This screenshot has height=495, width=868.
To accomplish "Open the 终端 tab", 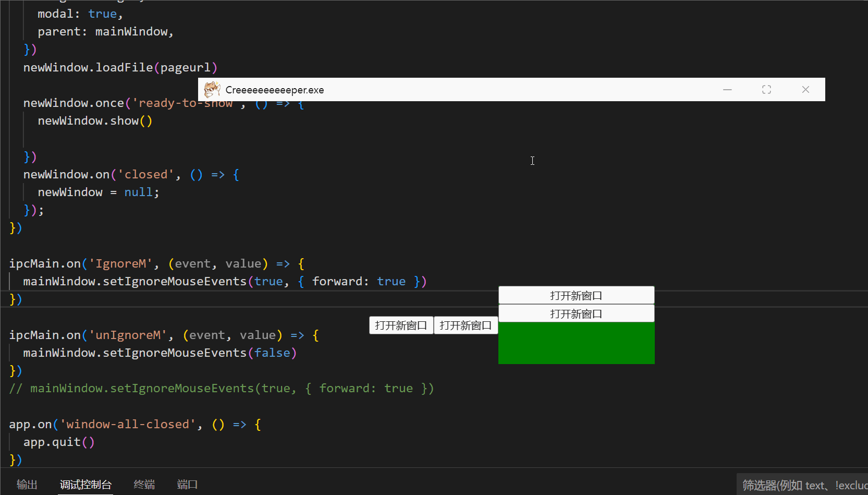I will pos(144,485).
